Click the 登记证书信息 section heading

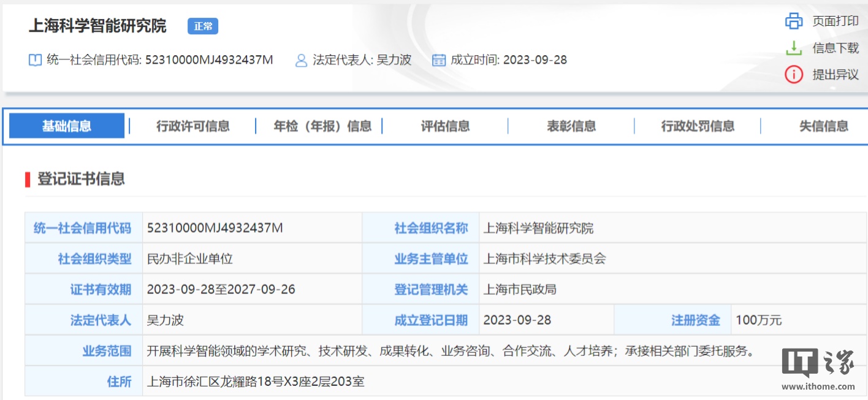(x=81, y=179)
